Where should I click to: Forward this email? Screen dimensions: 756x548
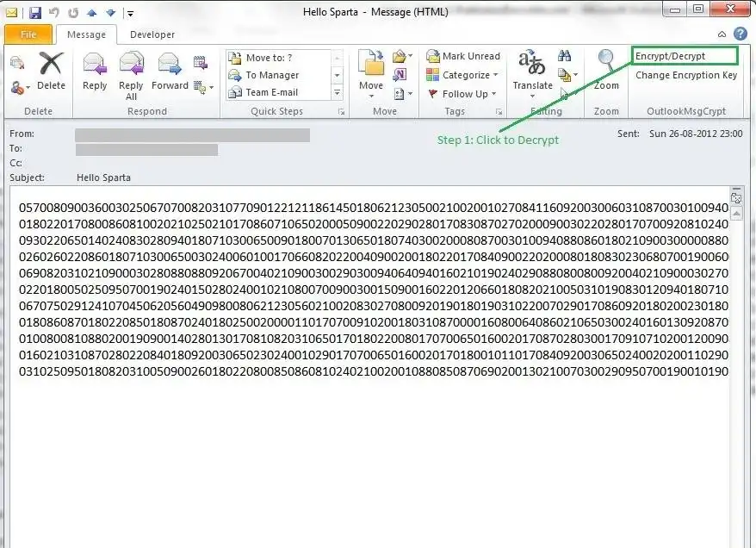pyautogui.click(x=170, y=71)
